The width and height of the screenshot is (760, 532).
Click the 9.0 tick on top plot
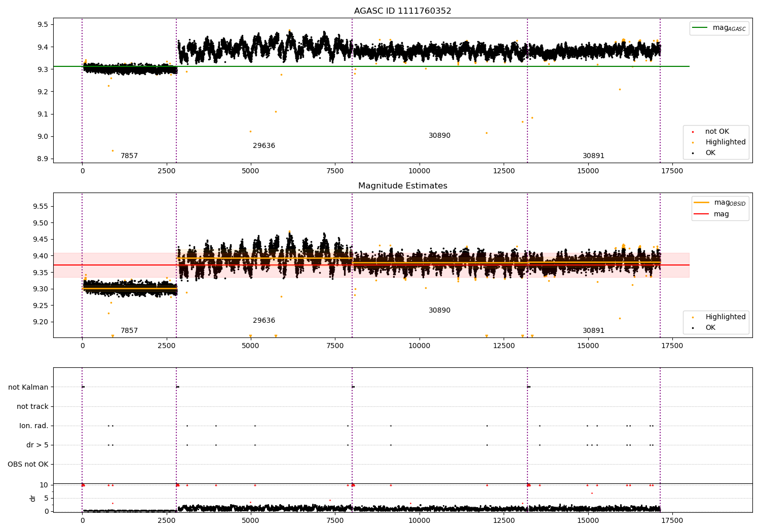[x=43, y=137]
